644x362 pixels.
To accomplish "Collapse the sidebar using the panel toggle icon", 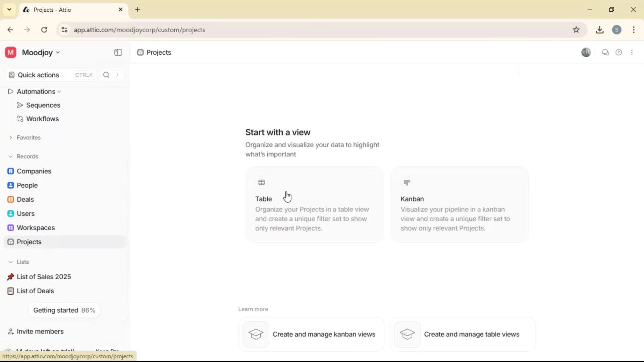I will pyautogui.click(x=118, y=52).
